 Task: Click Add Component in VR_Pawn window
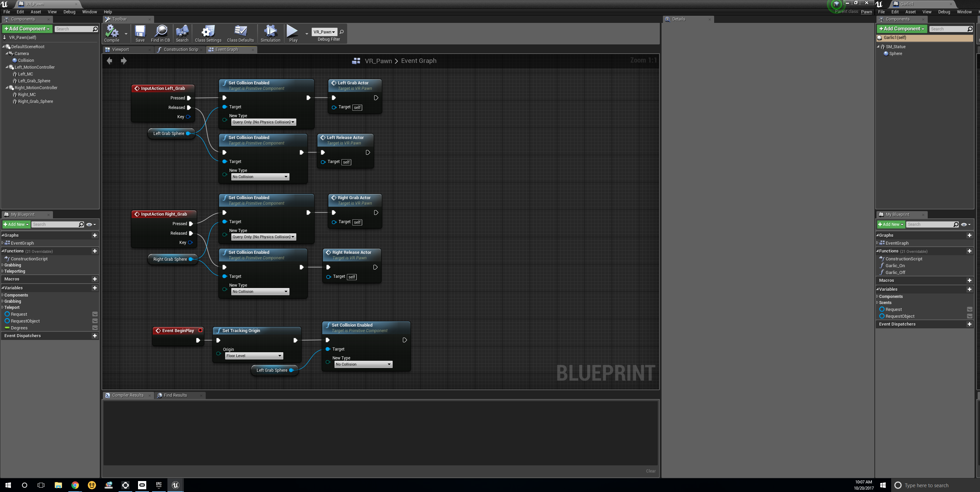[27, 29]
